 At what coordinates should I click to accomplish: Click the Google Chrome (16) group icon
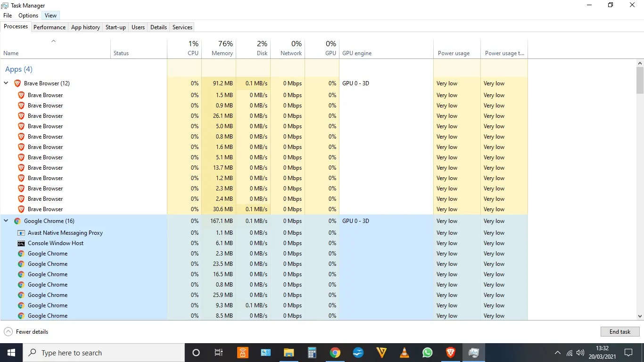(17, 221)
